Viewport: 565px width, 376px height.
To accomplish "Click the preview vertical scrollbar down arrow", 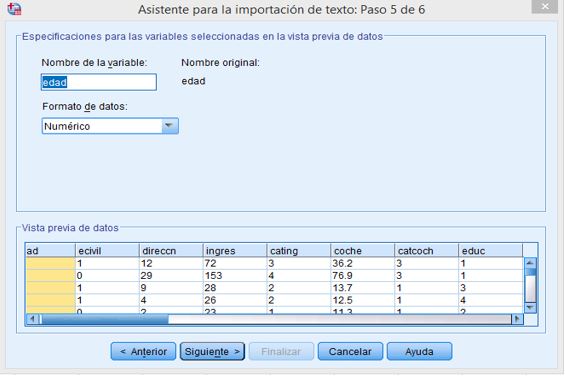I will pos(530,308).
